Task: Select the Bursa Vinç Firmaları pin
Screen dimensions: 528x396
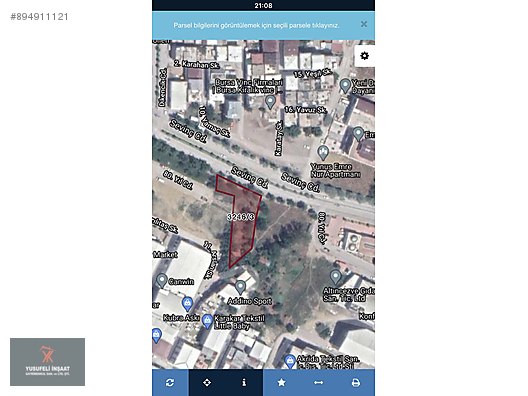Action: pos(270,102)
